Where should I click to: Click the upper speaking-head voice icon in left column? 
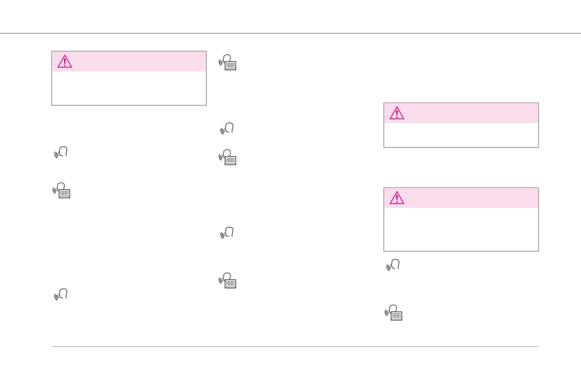61,152
